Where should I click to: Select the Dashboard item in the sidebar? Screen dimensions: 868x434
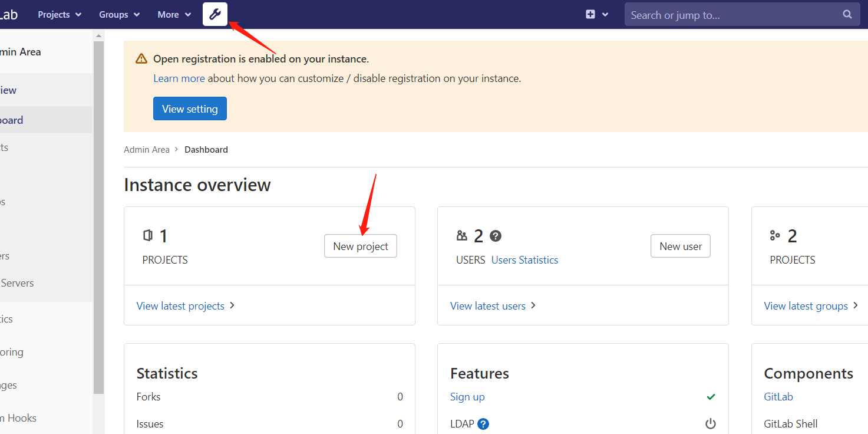(46, 120)
